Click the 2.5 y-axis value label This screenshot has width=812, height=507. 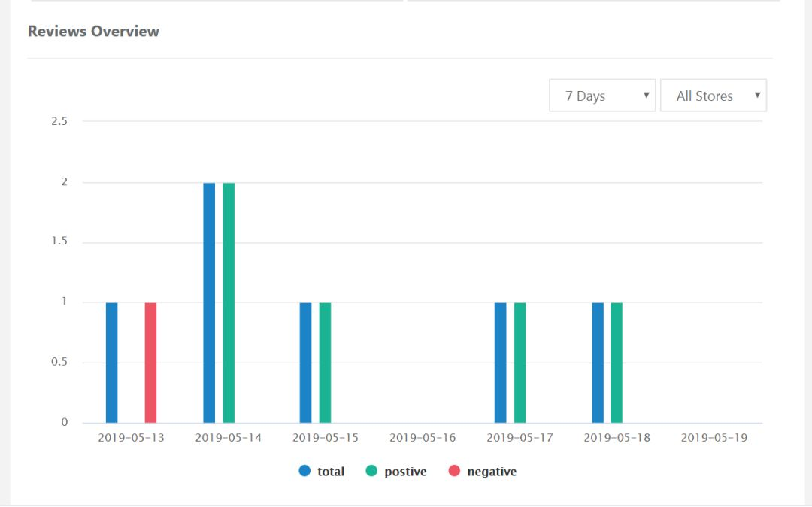pyautogui.click(x=59, y=121)
